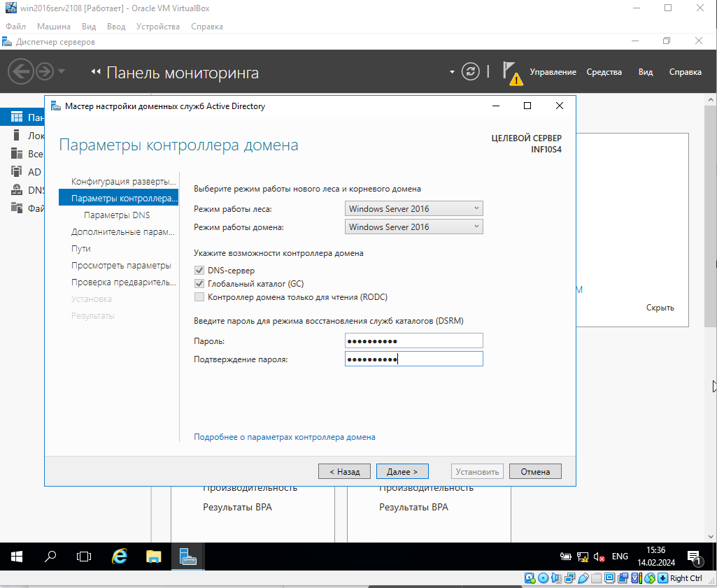717x588 pixels.
Task: Open Task View on the taskbar
Action: click(x=84, y=557)
